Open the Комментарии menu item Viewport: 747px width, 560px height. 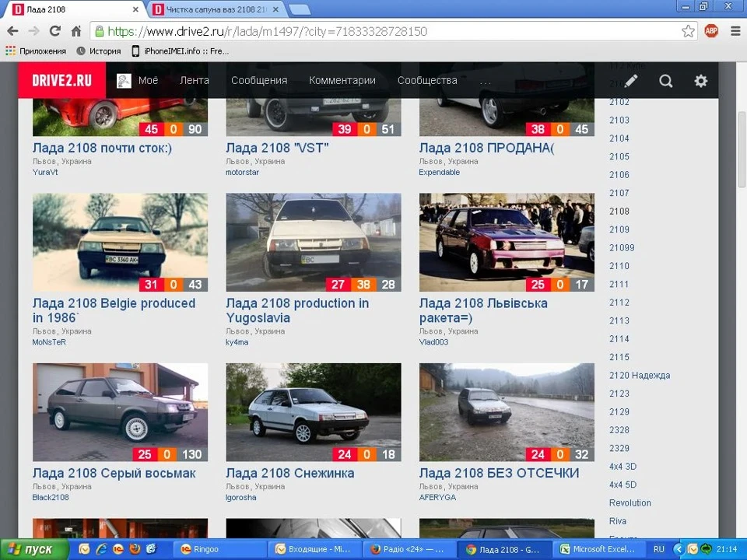(342, 80)
